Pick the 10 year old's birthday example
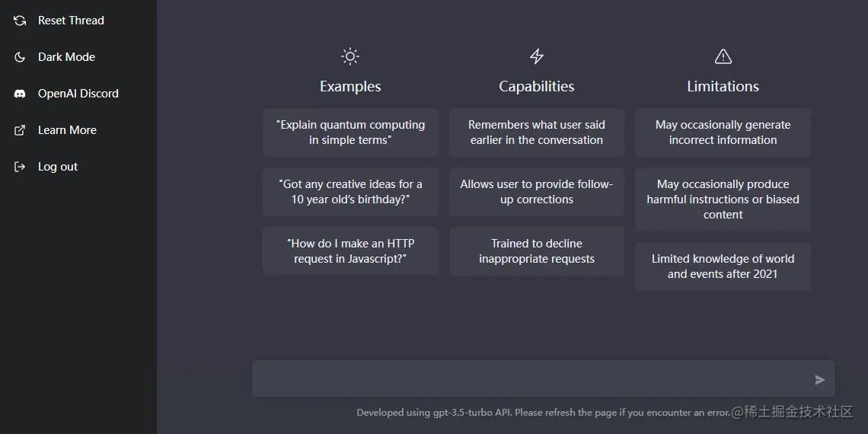The image size is (868, 434). coord(350,192)
